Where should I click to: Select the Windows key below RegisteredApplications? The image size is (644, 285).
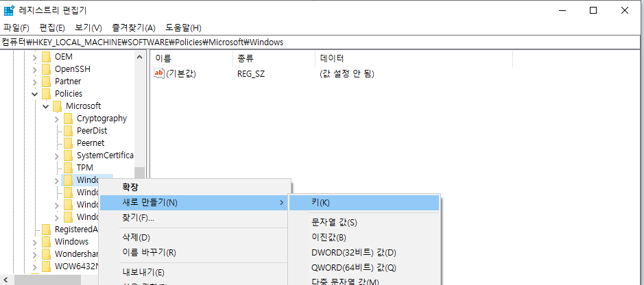tap(71, 242)
